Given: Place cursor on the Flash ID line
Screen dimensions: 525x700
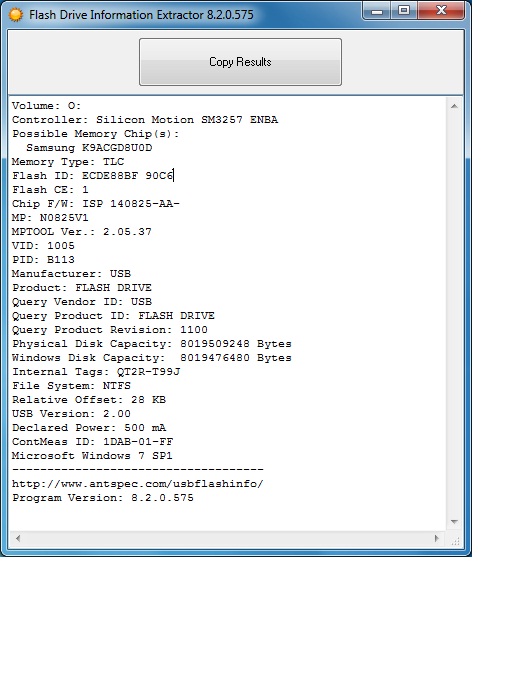Looking at the screenshot, I should tap(93, 175).
